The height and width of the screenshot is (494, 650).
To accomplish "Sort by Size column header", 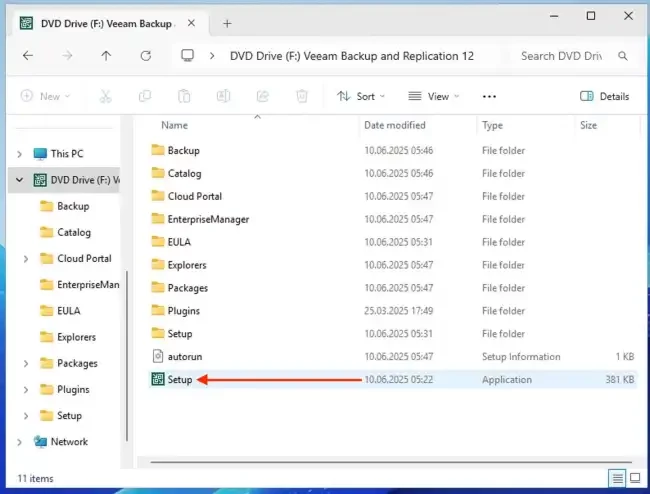I will point(588,125).
